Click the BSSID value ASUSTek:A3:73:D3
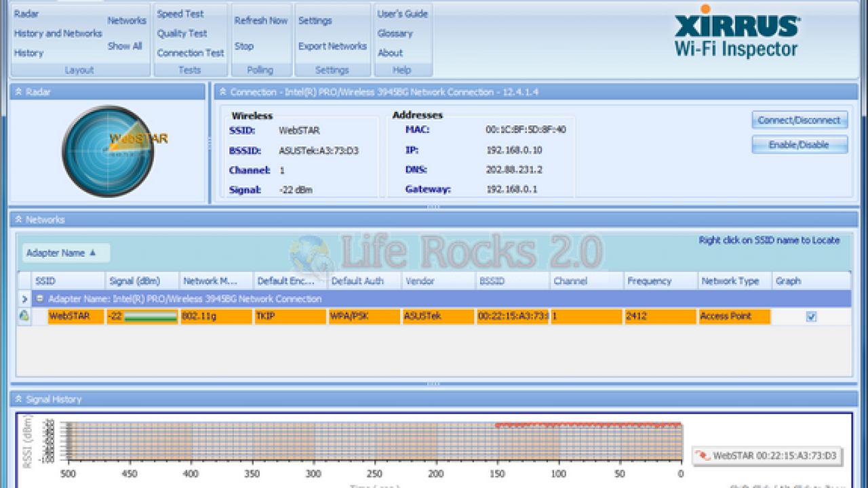 [319, 150]
